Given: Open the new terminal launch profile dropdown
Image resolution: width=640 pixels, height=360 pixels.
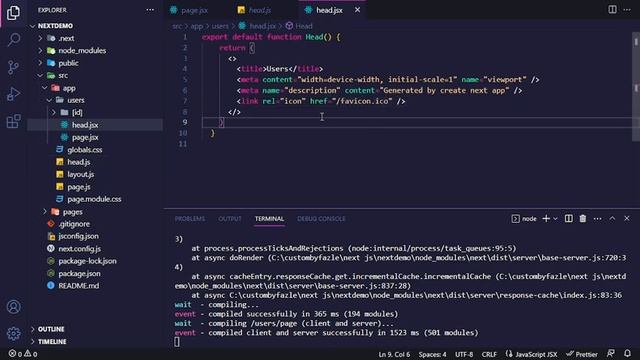Looking at the screenshot, I should (x=555, y=219).
